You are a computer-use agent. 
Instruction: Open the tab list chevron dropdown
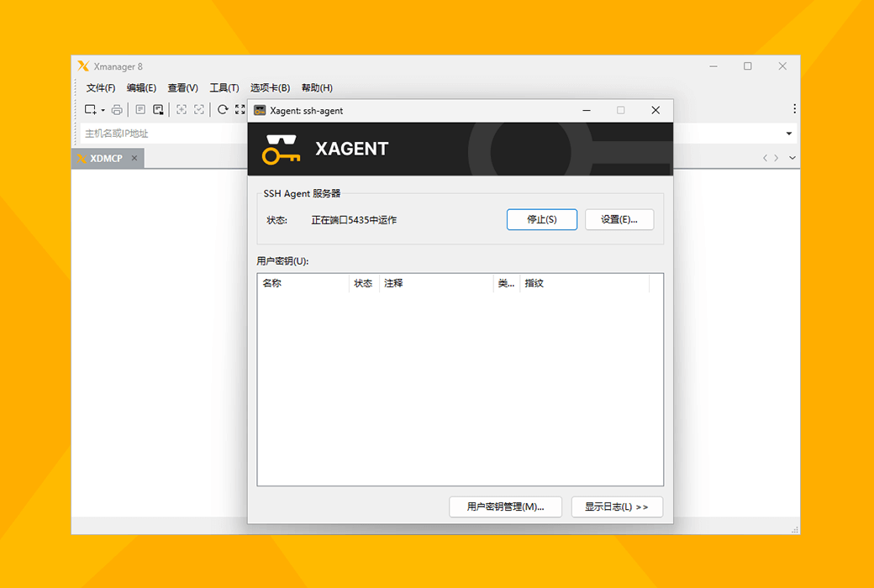point(792,158)
